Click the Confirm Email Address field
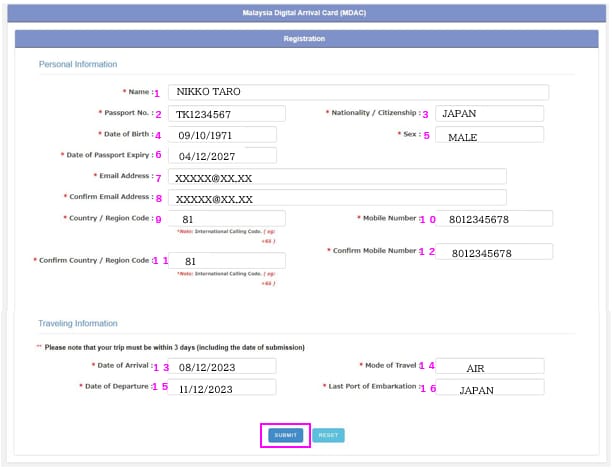Screen dimensions: 613x471 pyautogui.click(x=337, y=198)
